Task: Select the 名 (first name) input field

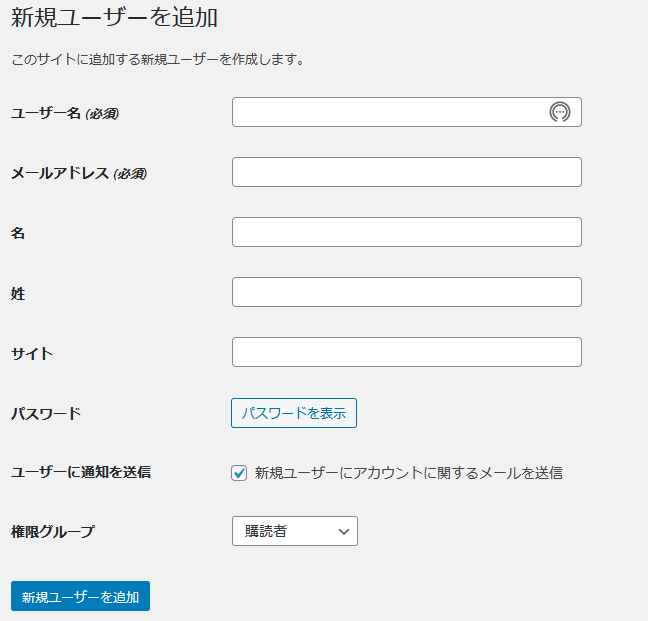Action: click(407, 232)
